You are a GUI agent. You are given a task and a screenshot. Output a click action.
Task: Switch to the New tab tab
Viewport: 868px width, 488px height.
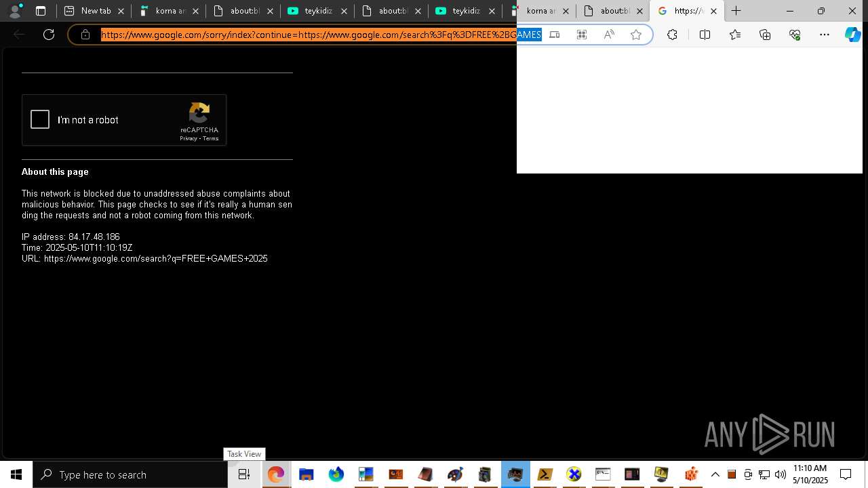[x=95, y=11]
